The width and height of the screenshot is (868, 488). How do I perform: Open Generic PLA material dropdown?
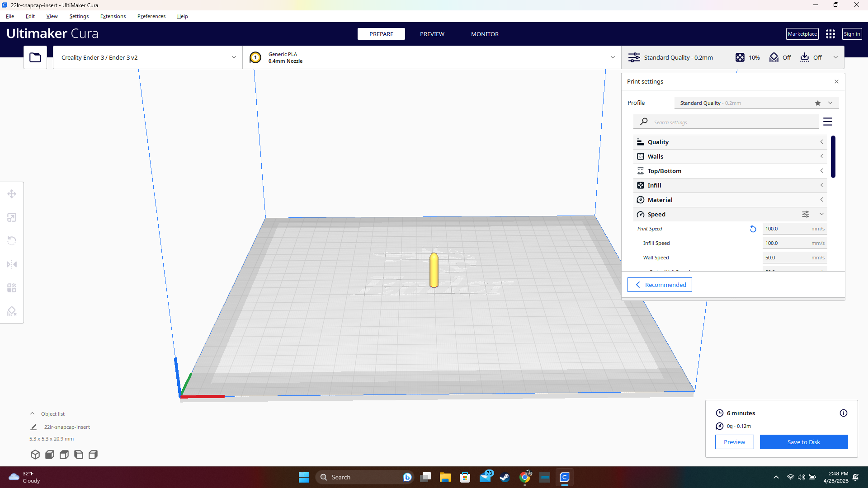pos(432,57)
